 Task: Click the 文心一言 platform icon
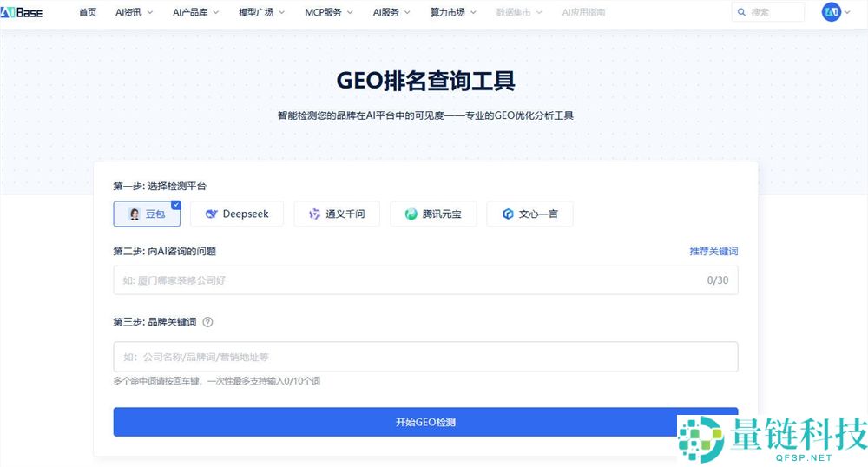[x=508, y=214]
